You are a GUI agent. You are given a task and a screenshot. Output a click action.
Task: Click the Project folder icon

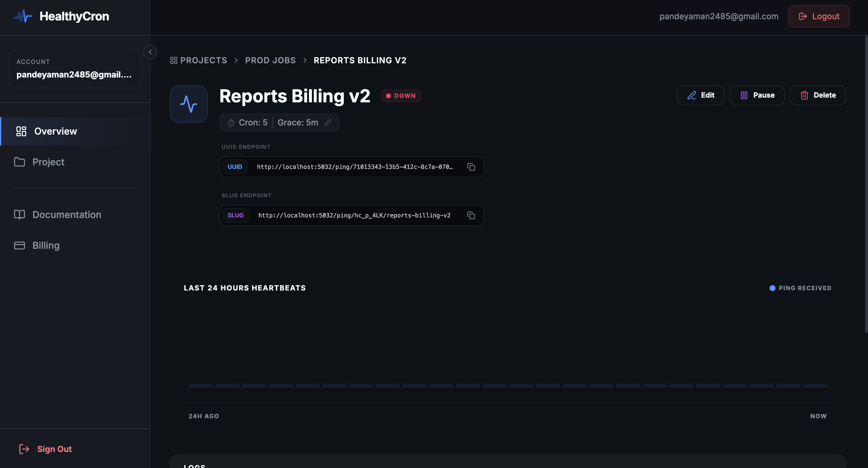(x=20, y=162)
